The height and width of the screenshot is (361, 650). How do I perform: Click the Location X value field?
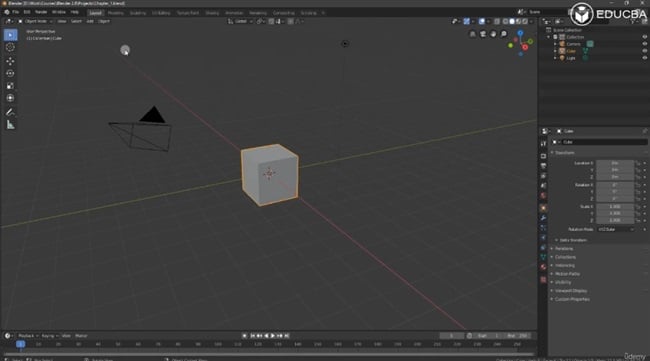pyautogui.click(x=615, y=163)
